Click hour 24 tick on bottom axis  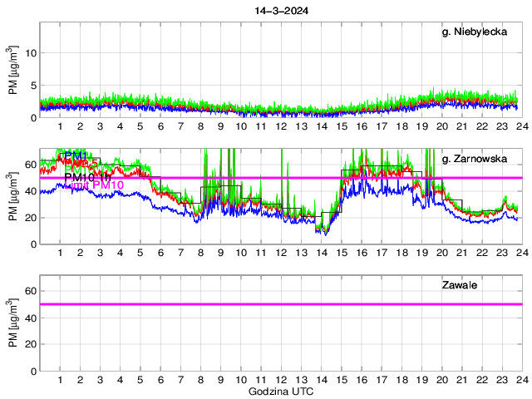(x=521, y=379)
